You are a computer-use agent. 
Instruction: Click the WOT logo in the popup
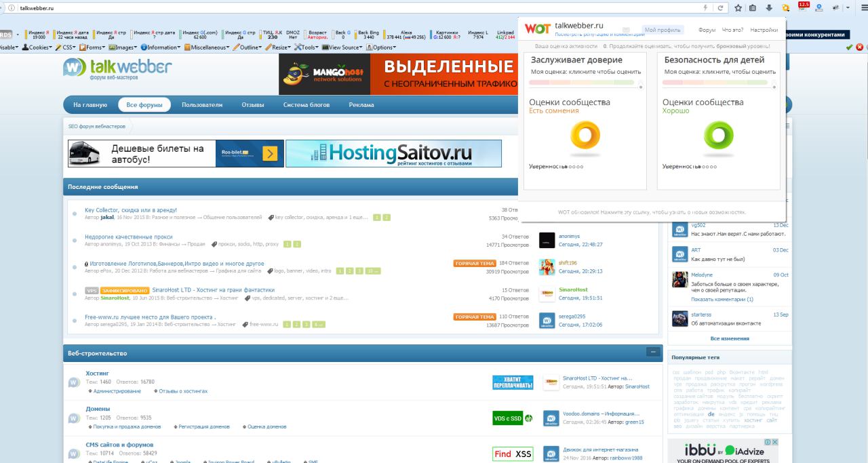click(x=537, y=29)
